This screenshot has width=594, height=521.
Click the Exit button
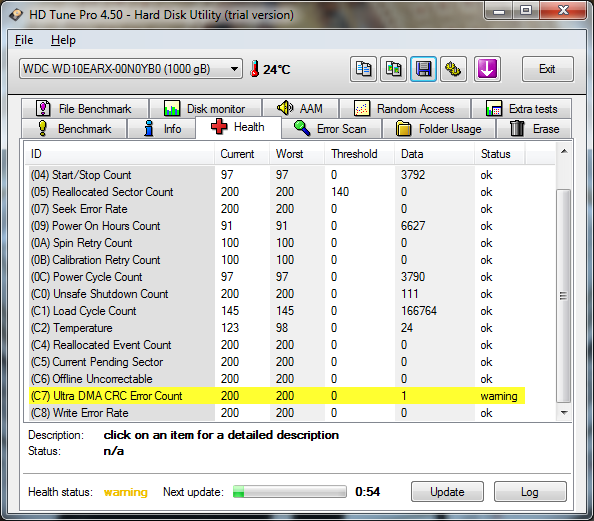coord(547,69)
